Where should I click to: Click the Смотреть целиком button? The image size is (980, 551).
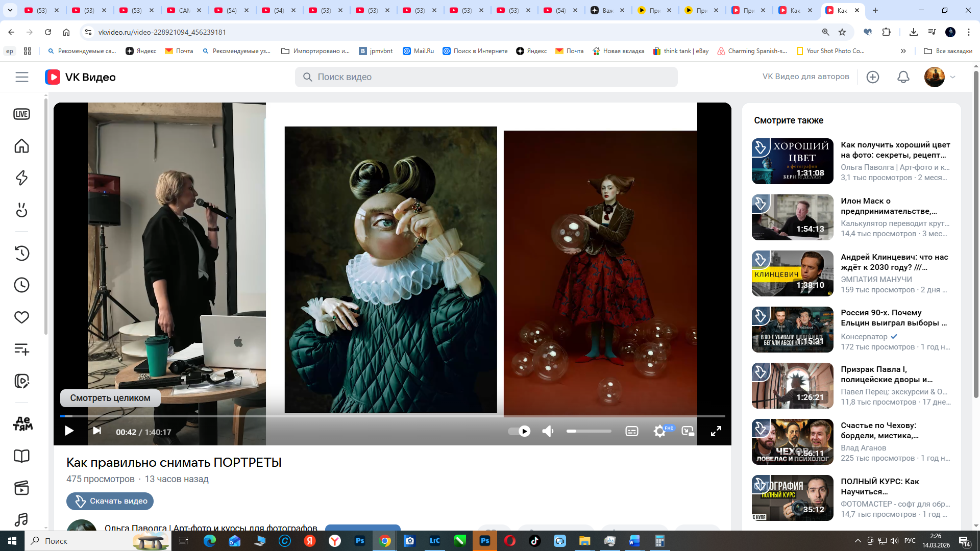pos(110,398)
